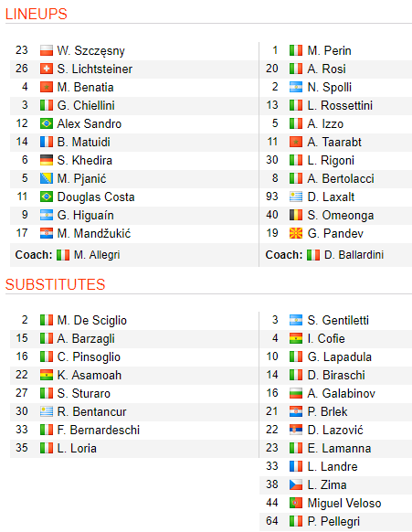Image resolution: width=412 pixels, height=532 pixels.
Task: Click the Belgian flag next to S. Omeonga
Action: 296,215
